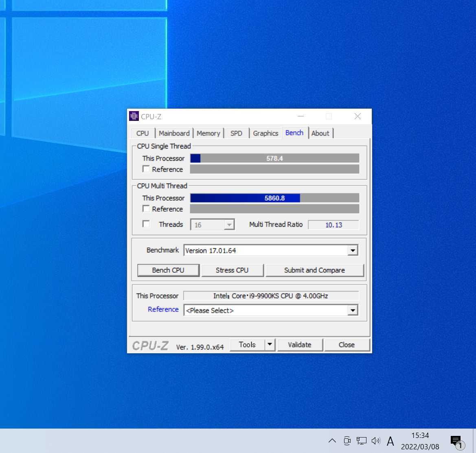The image size is (476, 453).
Task: Tick the Threads checkbox
Action: tap(146, 224)
